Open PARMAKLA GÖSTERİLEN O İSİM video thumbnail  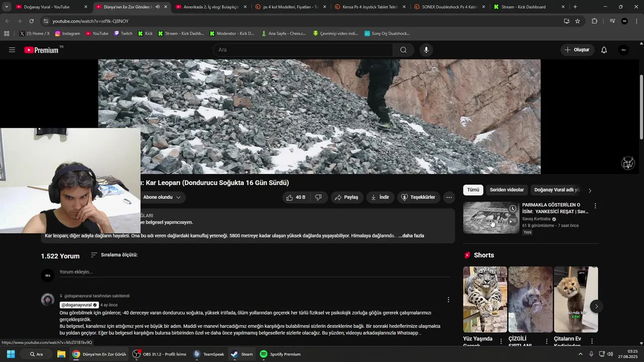491,218
